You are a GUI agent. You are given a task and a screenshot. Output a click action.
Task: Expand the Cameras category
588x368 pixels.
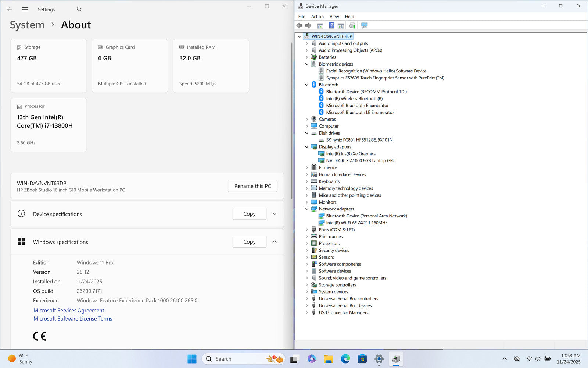pos(307,119)
